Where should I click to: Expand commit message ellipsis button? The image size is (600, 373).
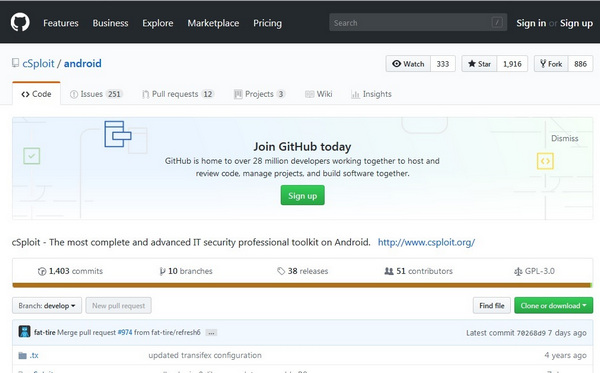point(211,332)
